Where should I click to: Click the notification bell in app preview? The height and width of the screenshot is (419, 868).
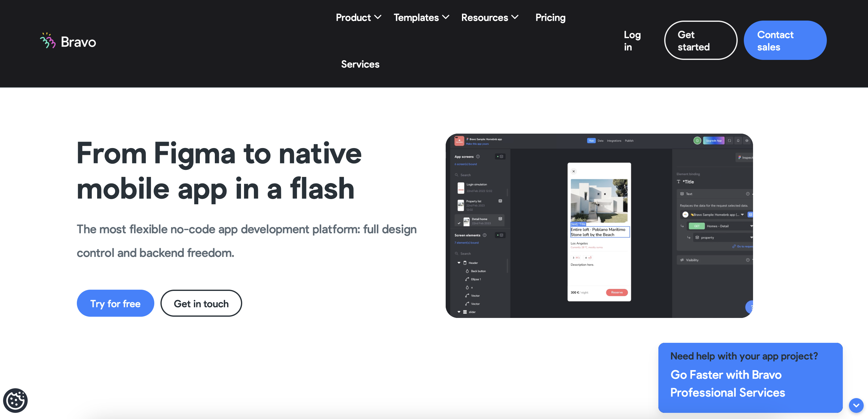[x=738, y=140]
